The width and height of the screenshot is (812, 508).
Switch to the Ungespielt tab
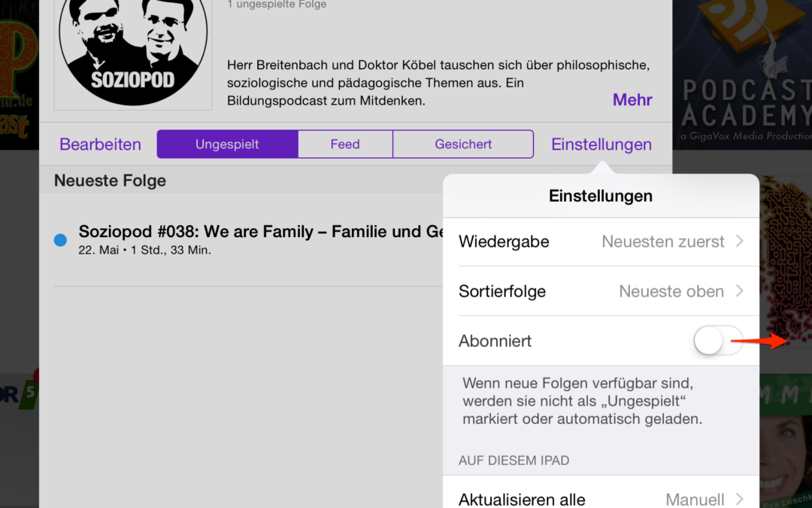pos(227,144)
